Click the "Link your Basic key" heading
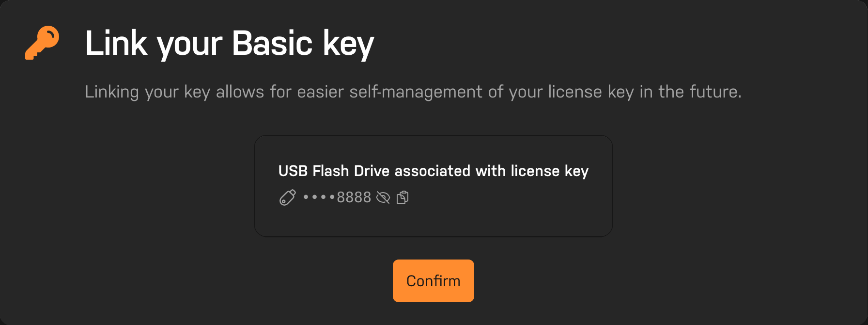Image resolution: width=868 pixels, height=325 pixels. click(229, 44)
